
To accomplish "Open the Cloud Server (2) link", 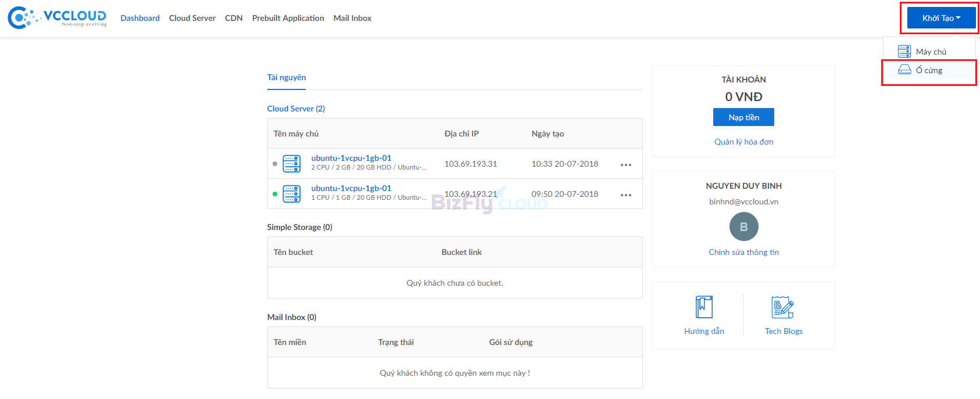I will [x=296, y=109].
